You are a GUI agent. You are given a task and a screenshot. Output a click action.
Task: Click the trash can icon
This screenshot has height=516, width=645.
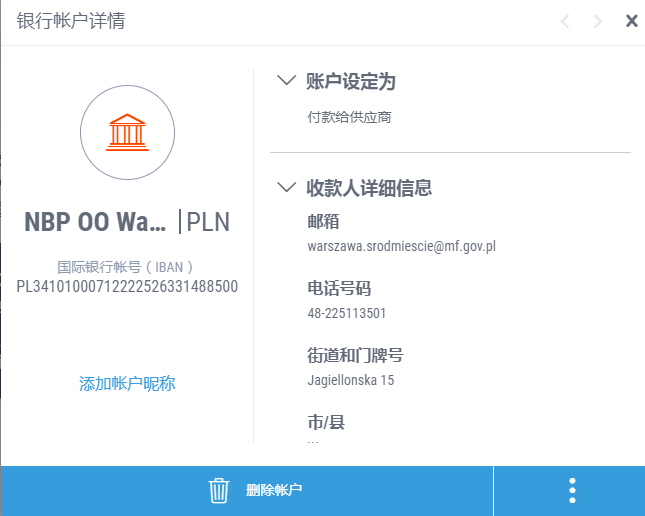coord(219,490)
